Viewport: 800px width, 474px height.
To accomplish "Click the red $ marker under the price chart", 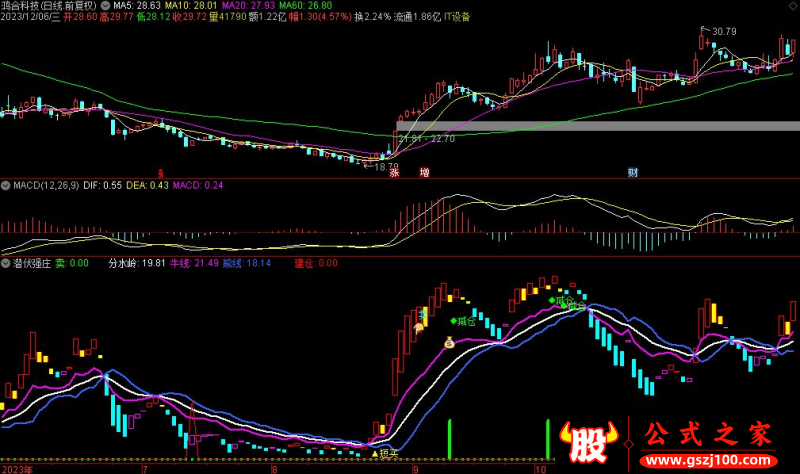I will coord(161,173).
